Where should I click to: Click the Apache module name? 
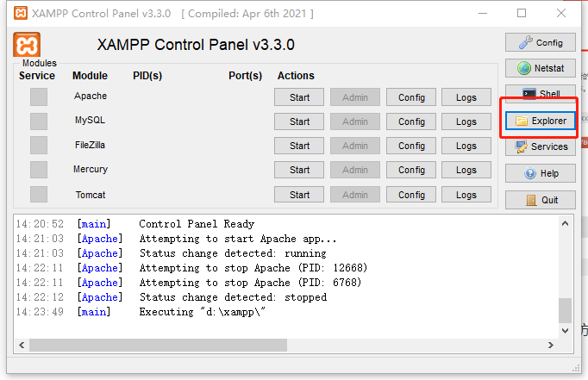[x=91, y=96]
